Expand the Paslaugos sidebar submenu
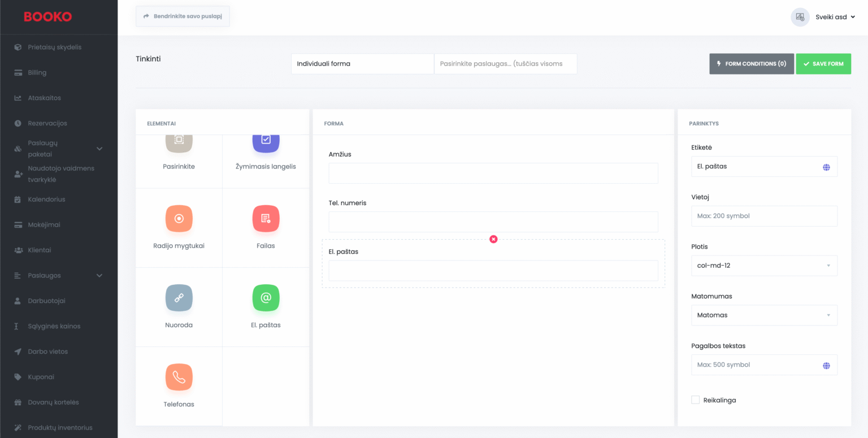 [x=99, y=276]
